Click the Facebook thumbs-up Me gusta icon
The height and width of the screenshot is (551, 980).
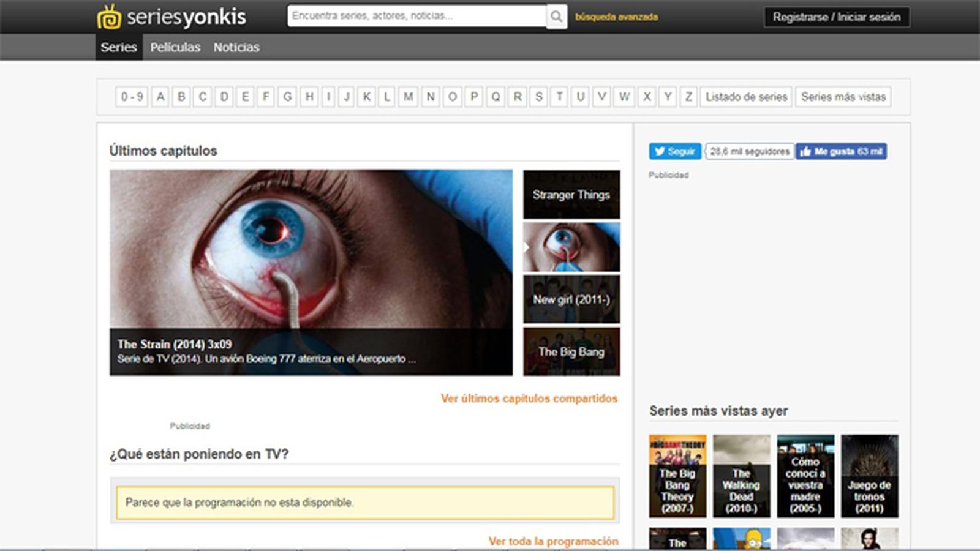[807, 151]
